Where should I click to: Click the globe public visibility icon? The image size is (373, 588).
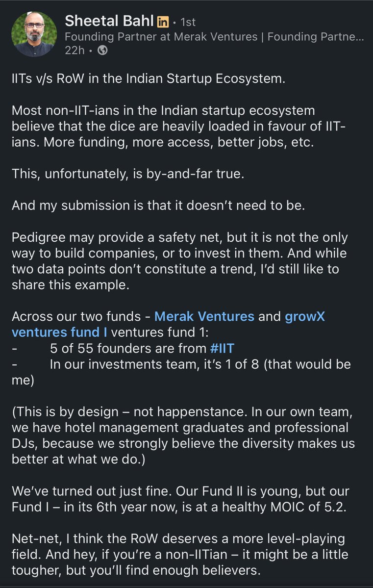102,50
